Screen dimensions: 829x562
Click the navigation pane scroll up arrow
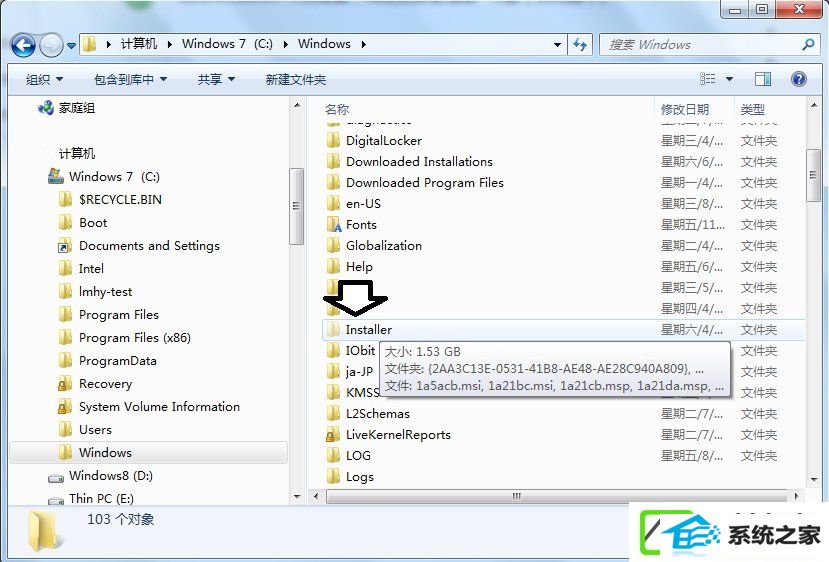coord(297,106)
